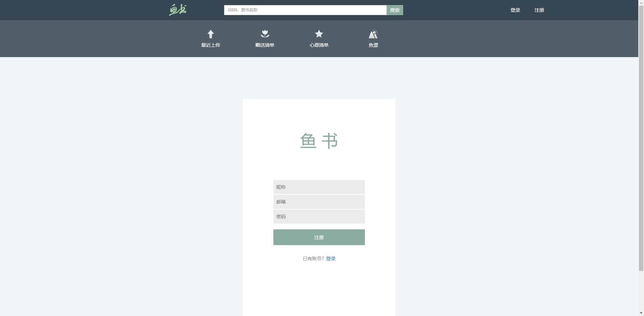
Task: Click the 邮箱 email input field
Action: tap(319, 202)
